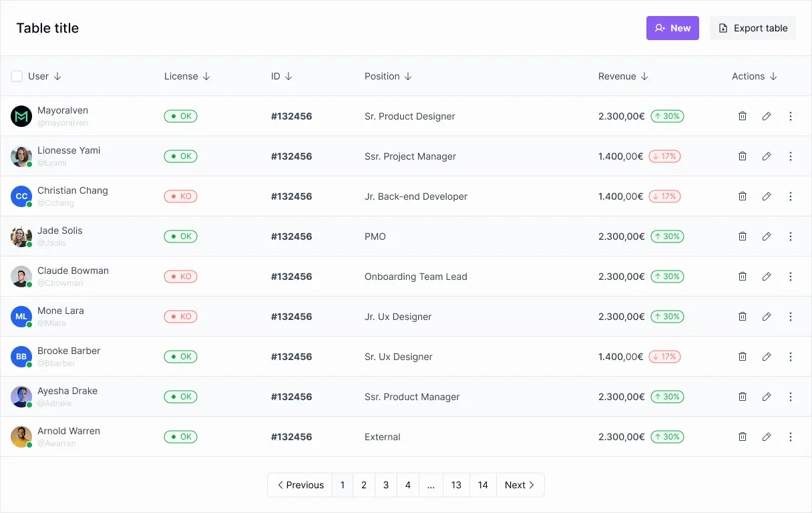Screen dimensions: 812x513
Task: Edit Mone Lara's row
Action: (x=767, y=317)
